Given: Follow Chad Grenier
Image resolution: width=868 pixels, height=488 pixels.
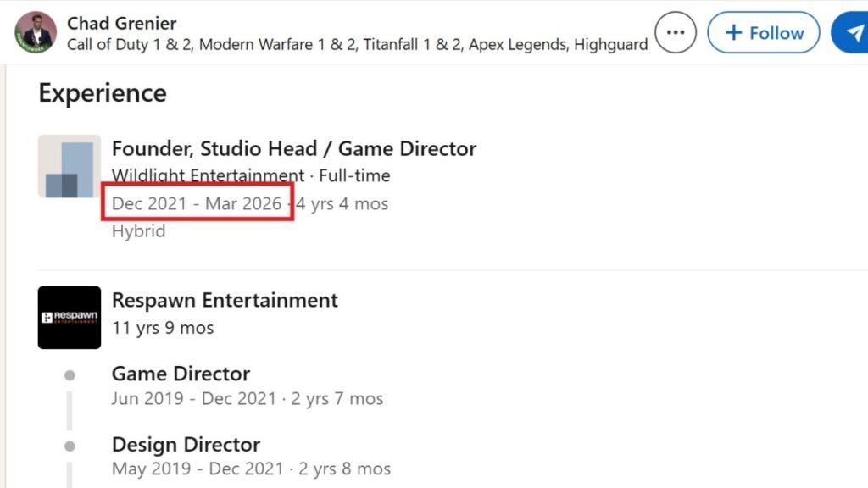Looking at the screenshot, I should click(x=764, y=33).
